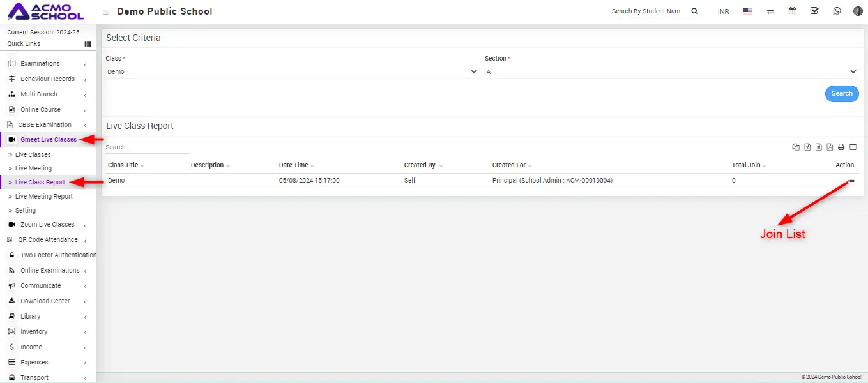Open the Join List action icon

click(851, 181)
